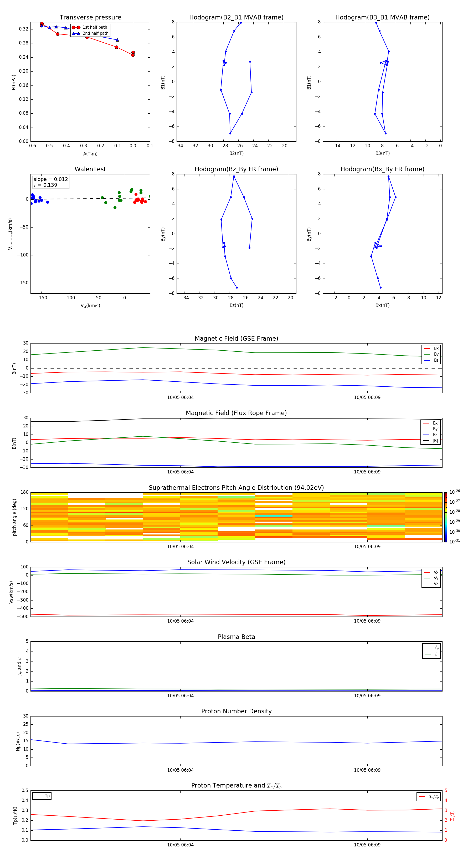Select the 'Hodogram(B2_B1 MVAB frame)' title
This screenshot has width=473, height=868.
[x=236, y=18]
